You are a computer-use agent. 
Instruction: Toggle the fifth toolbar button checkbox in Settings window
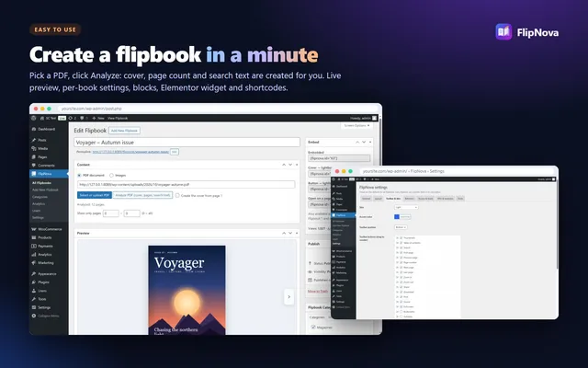point(401,258)
